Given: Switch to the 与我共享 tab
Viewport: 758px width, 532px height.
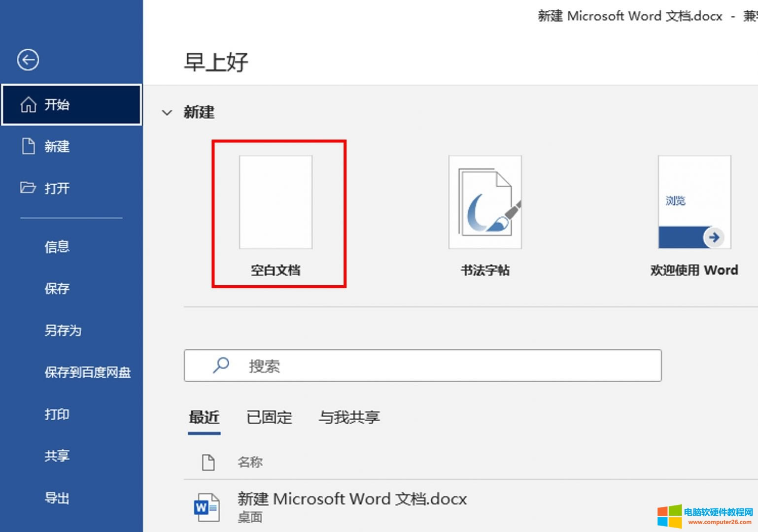Looking at the screenshot, I should (349, 418).
